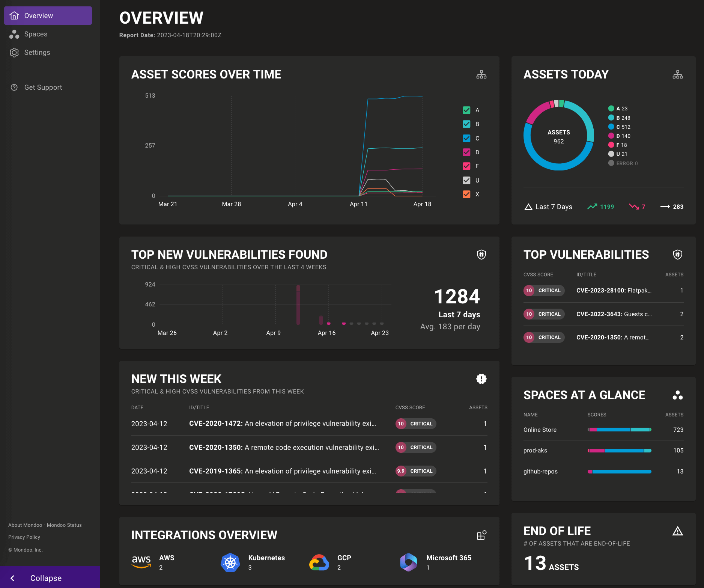This screenshot has height=588, width=704.
Task: Click the Online Store score bar
Action: 619,430
